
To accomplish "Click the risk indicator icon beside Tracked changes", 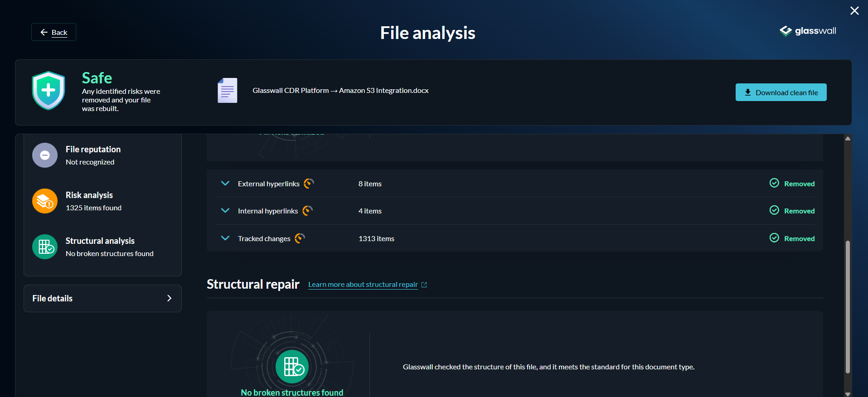I will pyautogui.click(x=300, y=238).
